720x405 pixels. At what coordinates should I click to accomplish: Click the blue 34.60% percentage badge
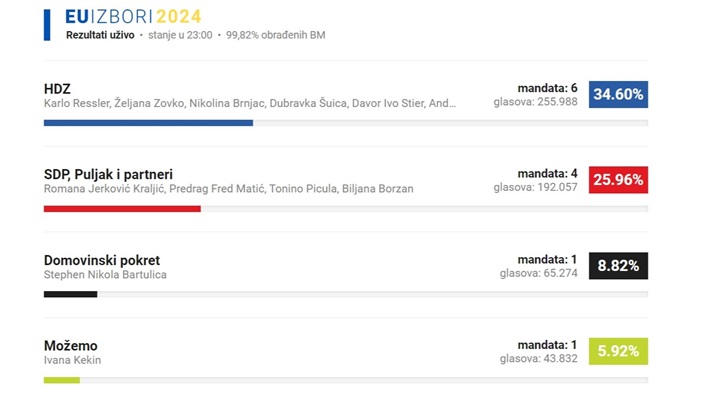point(618,95)
